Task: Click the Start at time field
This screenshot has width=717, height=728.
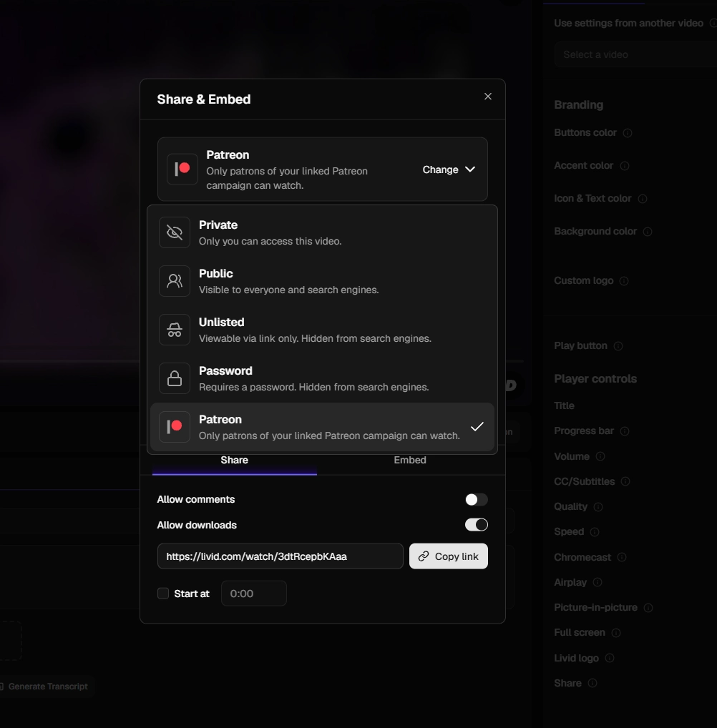Action: point(254,594)
